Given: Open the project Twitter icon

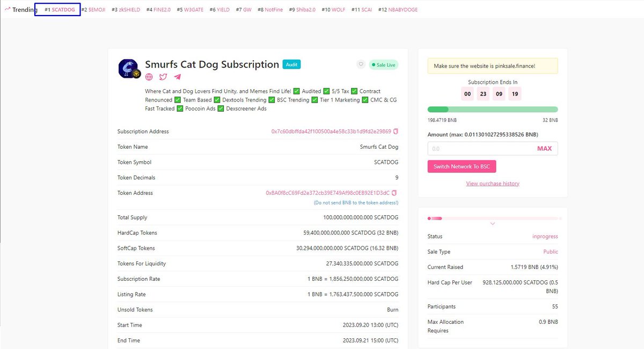Looking at the screenshot, I should (163, 77).
